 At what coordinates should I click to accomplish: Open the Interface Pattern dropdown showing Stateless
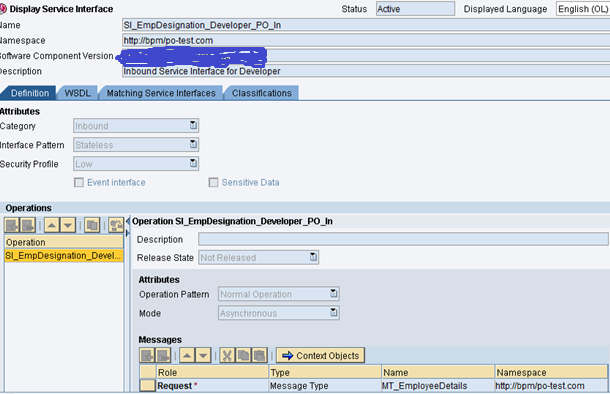click(x=193, y=144)
